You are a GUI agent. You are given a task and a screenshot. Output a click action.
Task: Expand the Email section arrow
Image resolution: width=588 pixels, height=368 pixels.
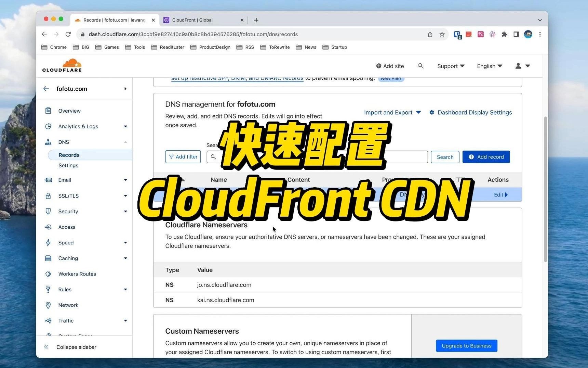125,180
